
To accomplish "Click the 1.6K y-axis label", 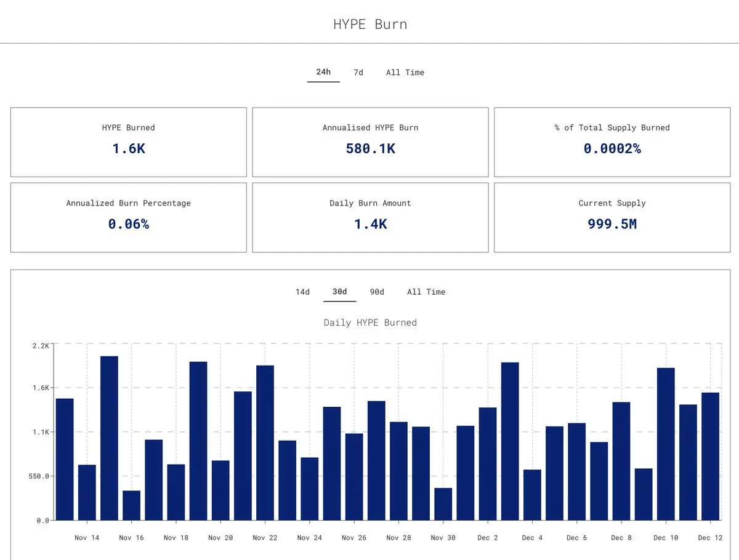I will pyautogui.click(x=41, y=388).
